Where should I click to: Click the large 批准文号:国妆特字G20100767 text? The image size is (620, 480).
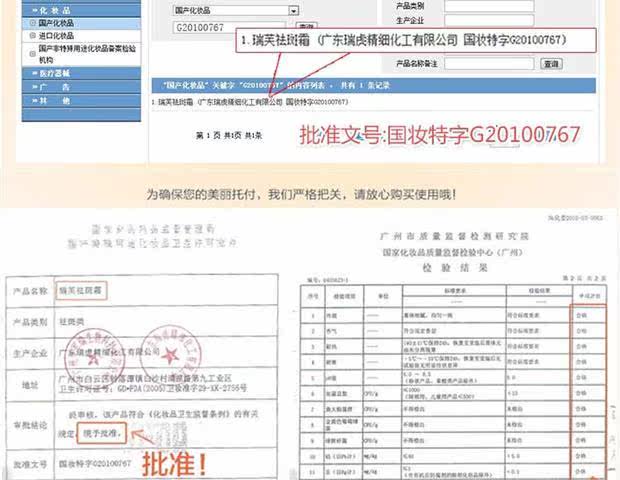(x=440, y=135)
